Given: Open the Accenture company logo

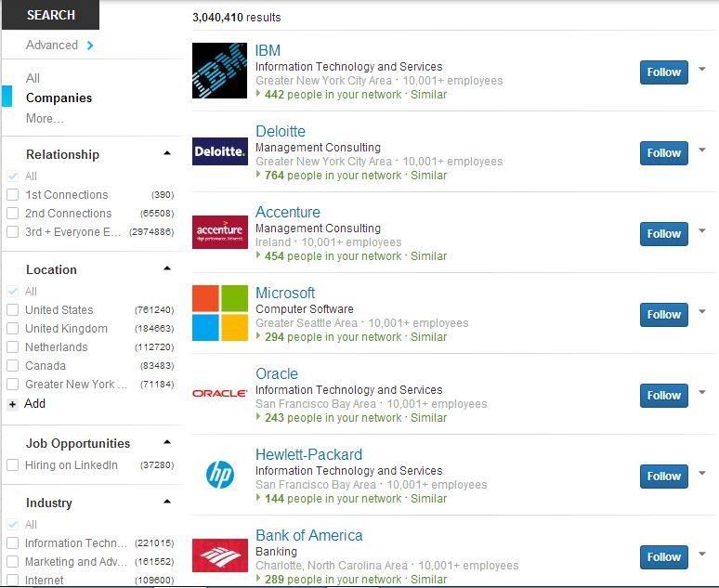Looking at the screenshot, I should coord(219,232).
